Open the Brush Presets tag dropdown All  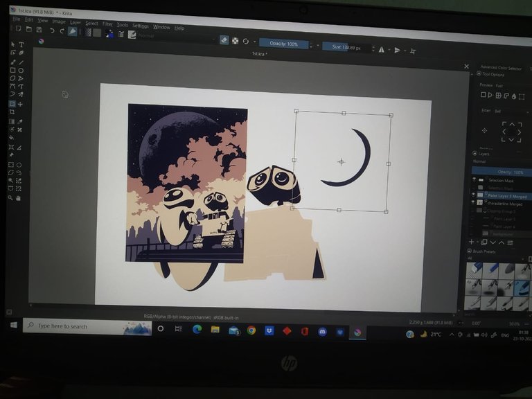496,258
